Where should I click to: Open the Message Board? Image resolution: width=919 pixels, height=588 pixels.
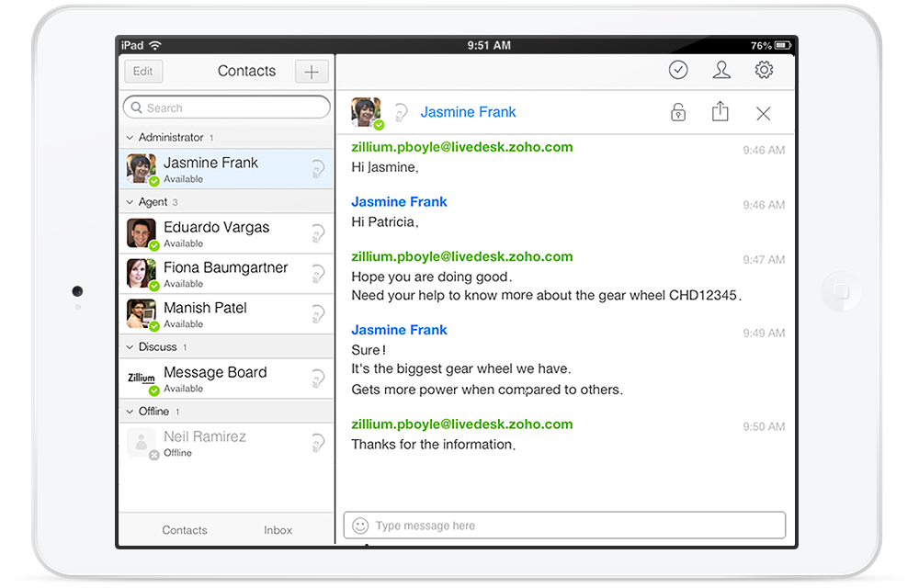coord(227,379)
